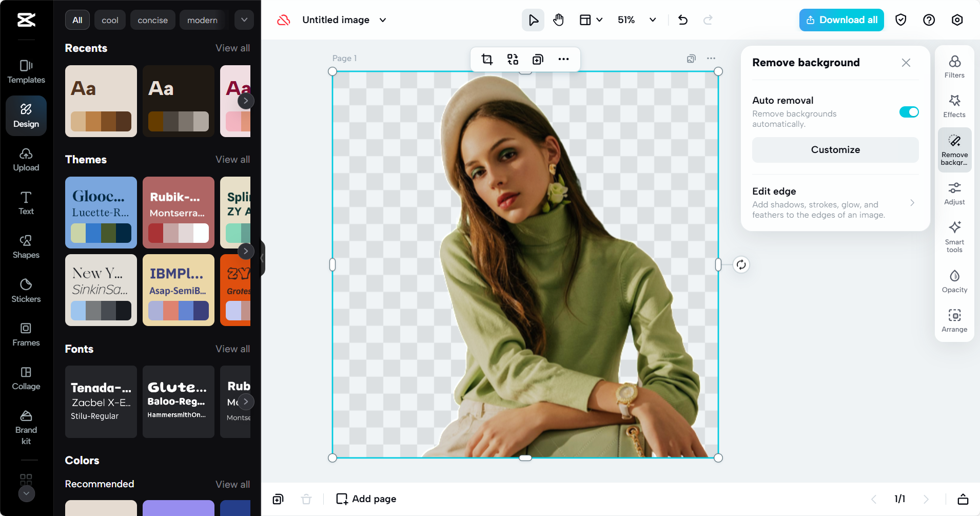Open the Arrange panel

(x=954, y=320)
